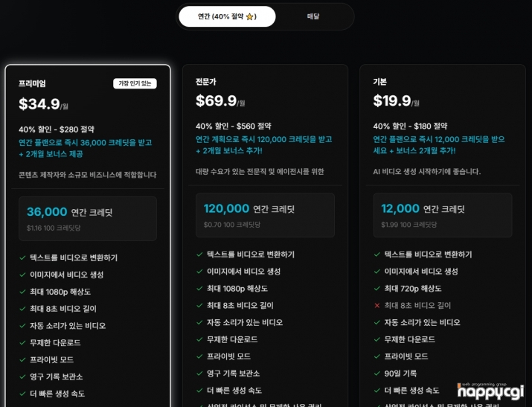Click the 12,000 연간 크레딧 box
This screenshot has width=532, height=407.
pos(443,215)
